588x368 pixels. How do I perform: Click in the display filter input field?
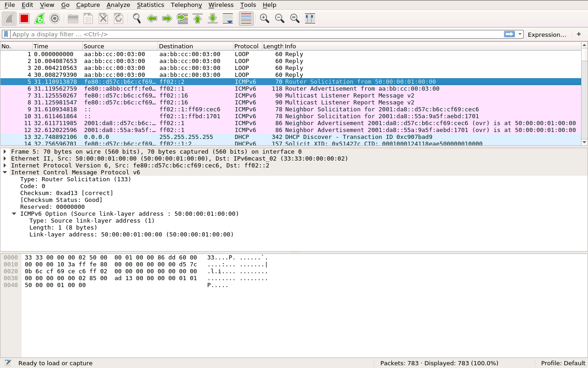coord(253,34)
